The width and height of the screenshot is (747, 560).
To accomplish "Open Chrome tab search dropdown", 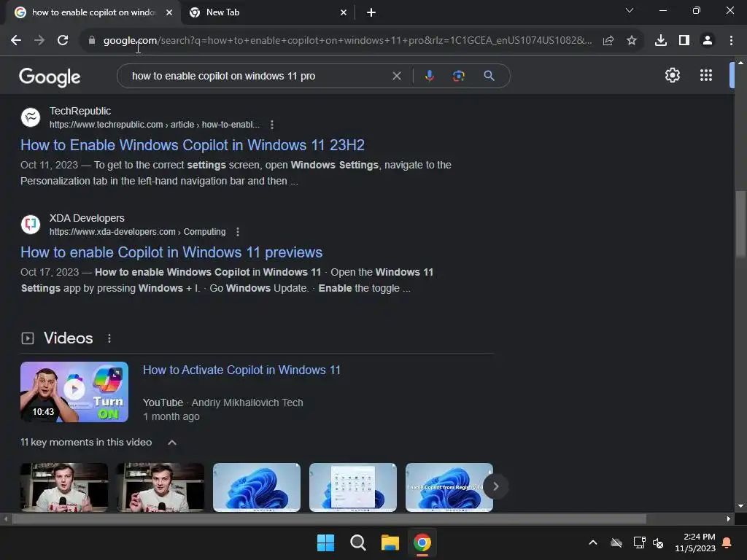I will (x=630, y=10).
